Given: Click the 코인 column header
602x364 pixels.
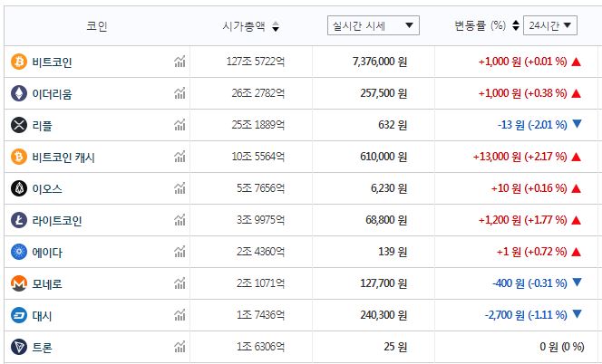Looking at the screenshot, I should [96, 26].
